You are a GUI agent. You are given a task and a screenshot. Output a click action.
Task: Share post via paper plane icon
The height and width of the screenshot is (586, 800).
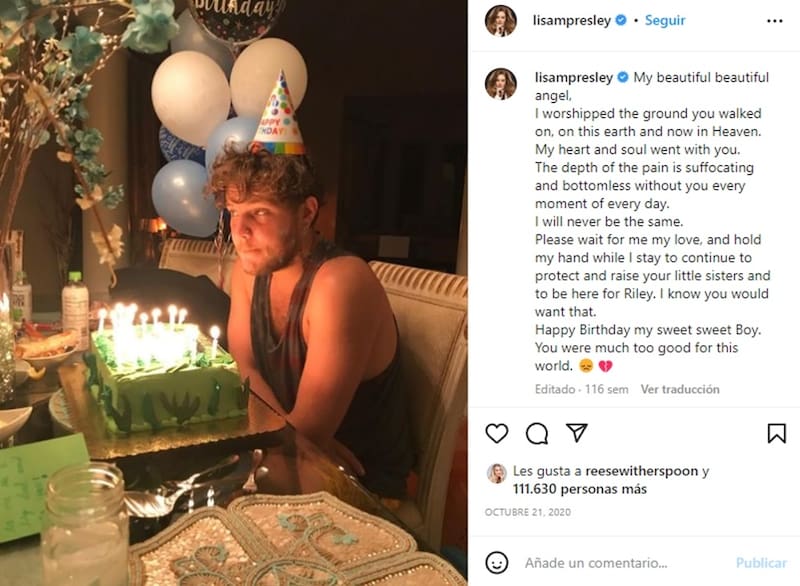coord(577,432)
